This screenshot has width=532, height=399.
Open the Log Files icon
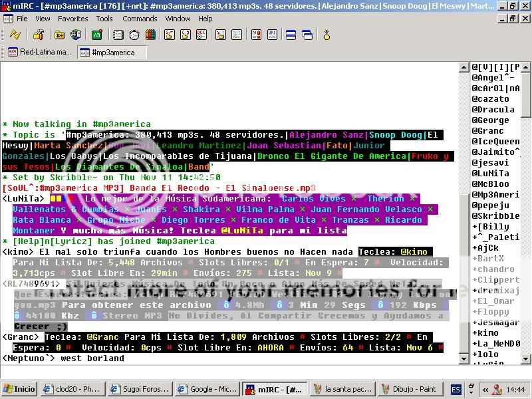pyautogui.click(x=237, y=35)
